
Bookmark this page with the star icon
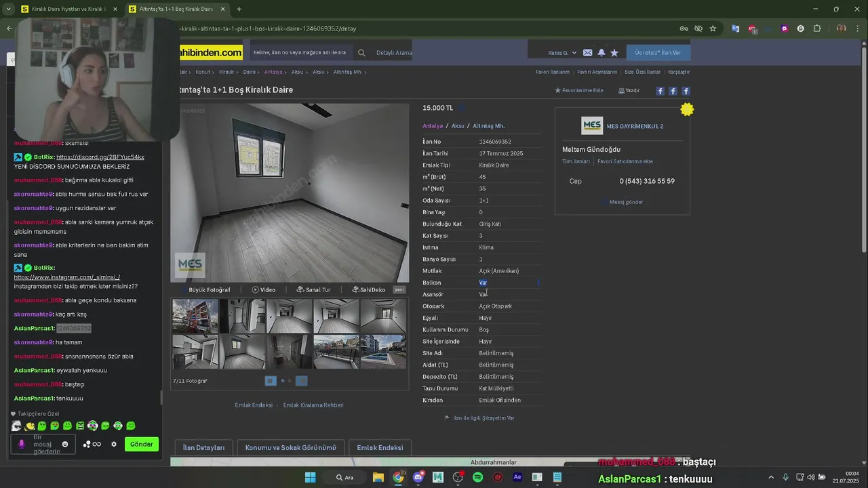[713, 28]
